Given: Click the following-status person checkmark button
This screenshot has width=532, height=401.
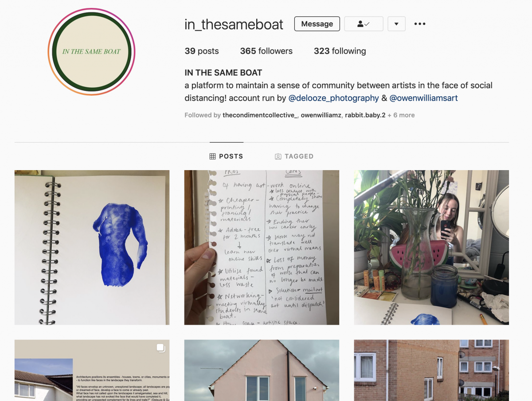Looking at the screenshot, I should tap(364, 24).
